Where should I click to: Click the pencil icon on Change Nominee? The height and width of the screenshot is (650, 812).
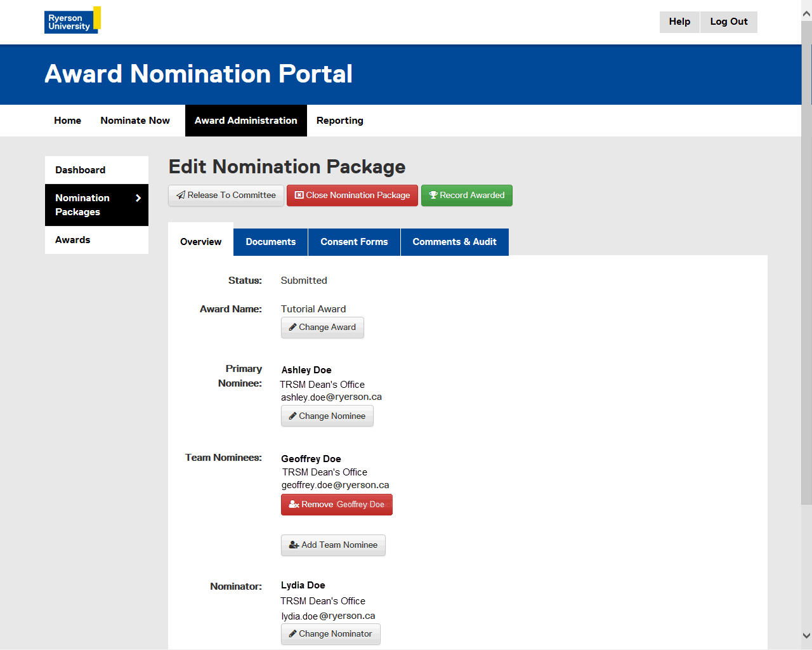292,416
